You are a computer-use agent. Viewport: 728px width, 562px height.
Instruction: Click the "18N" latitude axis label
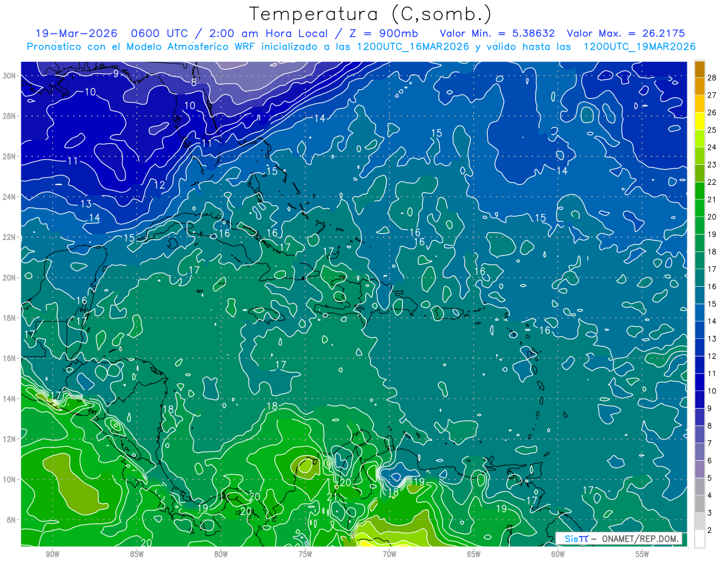click(10, 318)
